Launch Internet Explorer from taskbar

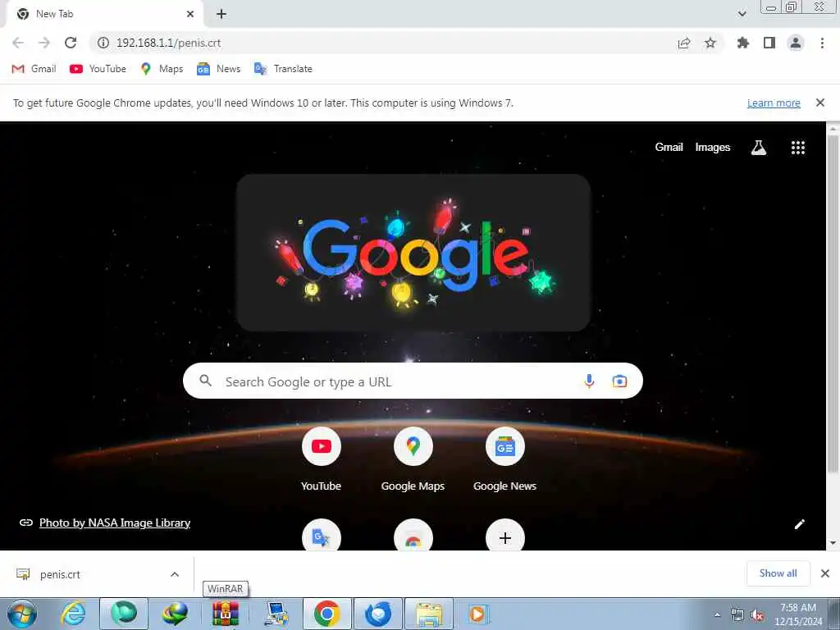pyautogui.click(x=73, y=614)
